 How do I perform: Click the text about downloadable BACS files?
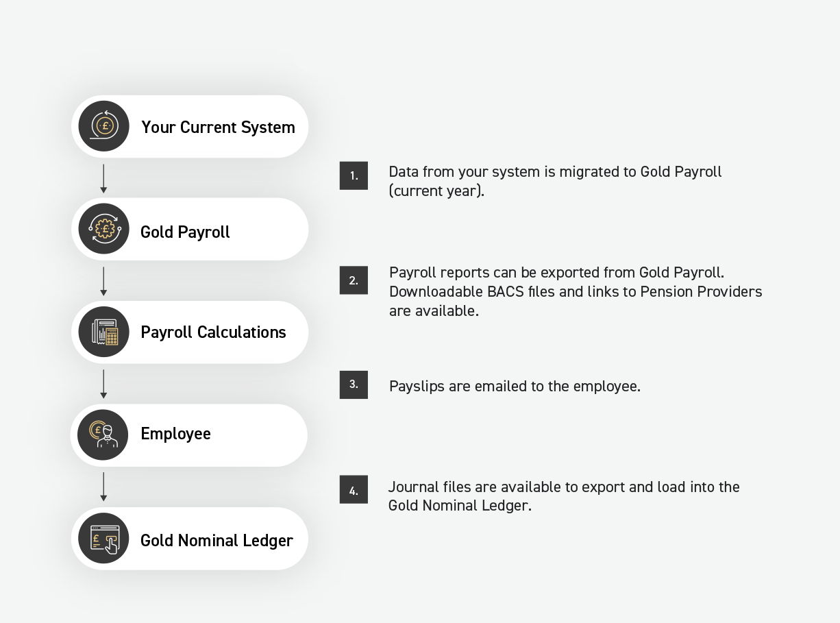pyautogui.click(x=576, y=301)
